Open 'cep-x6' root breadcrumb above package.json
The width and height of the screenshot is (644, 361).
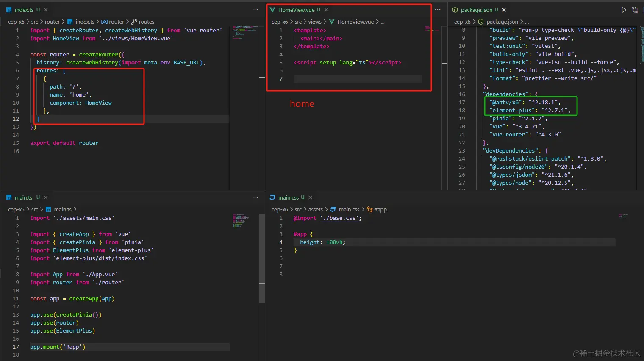462,22
